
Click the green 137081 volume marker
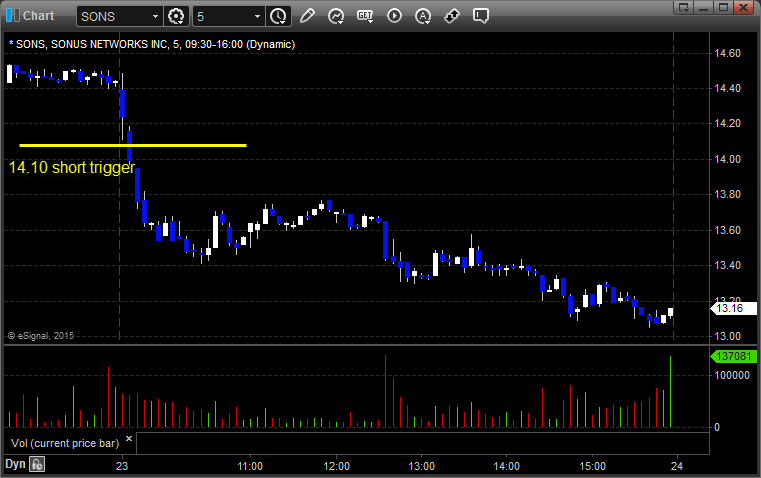pos(733,356)
